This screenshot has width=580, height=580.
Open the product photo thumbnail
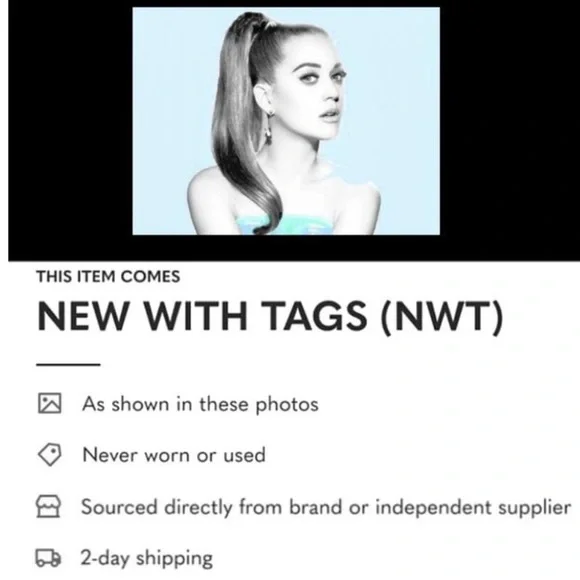pyautogui.click(x=286, y=121)
